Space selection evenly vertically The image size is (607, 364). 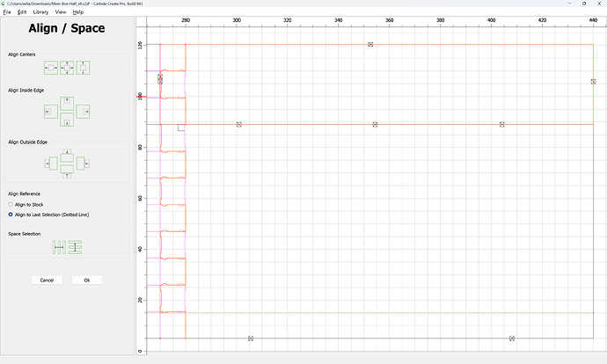pyautogui.click(x=75, y=247)
